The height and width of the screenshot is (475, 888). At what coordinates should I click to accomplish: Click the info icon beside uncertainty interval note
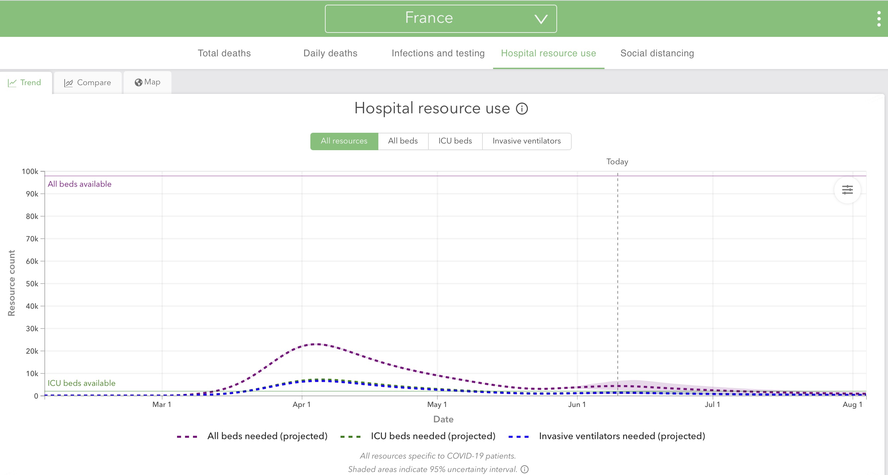coord(524,469)
